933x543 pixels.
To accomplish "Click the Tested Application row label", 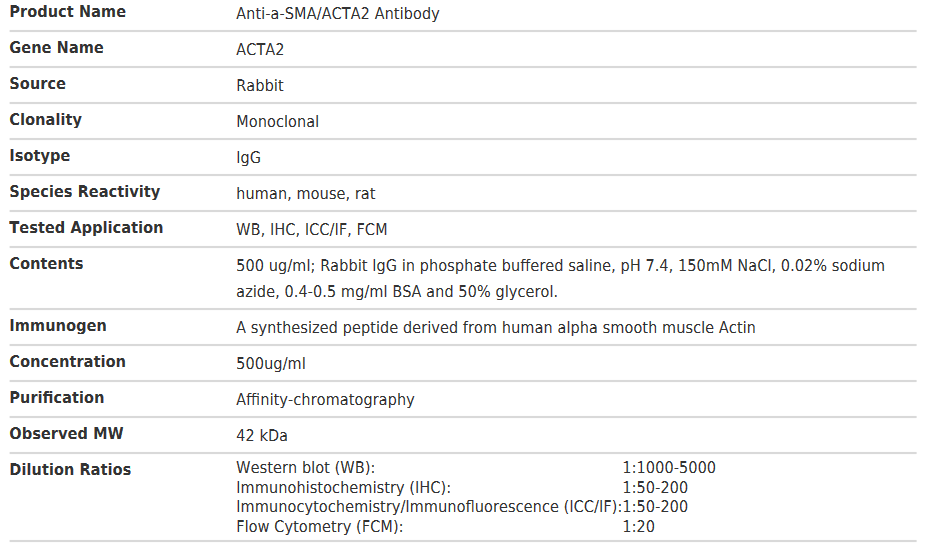I will (x=86, y=228).
